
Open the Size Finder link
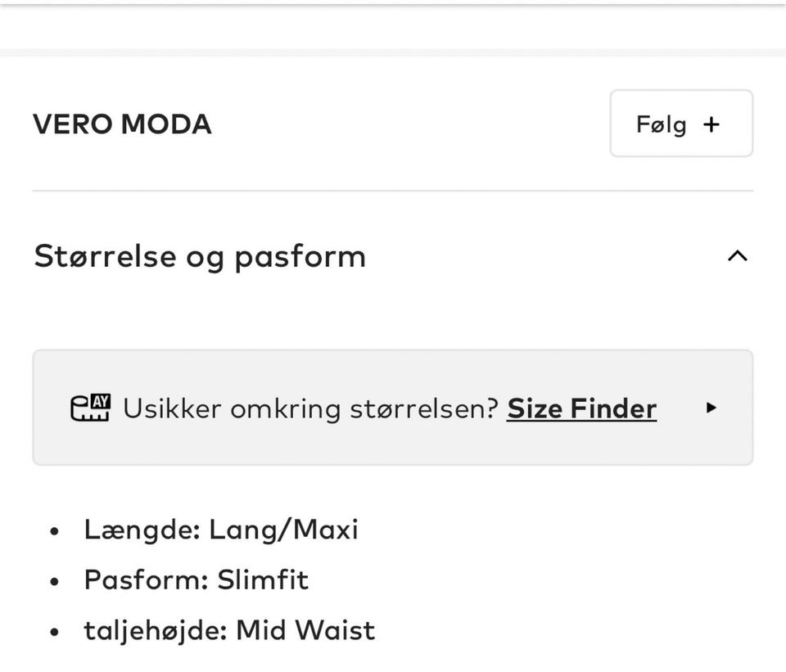(x=581, y=408)
